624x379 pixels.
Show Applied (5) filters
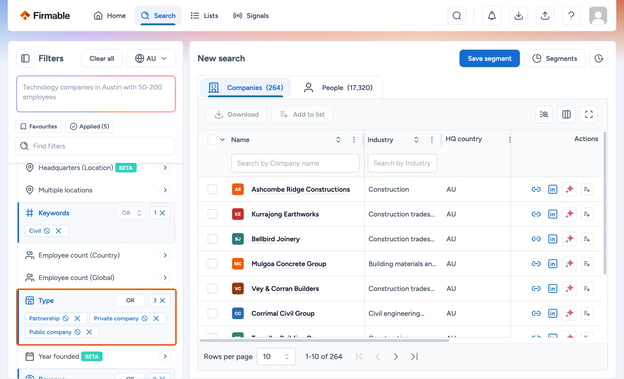click(x=90, y=126)
